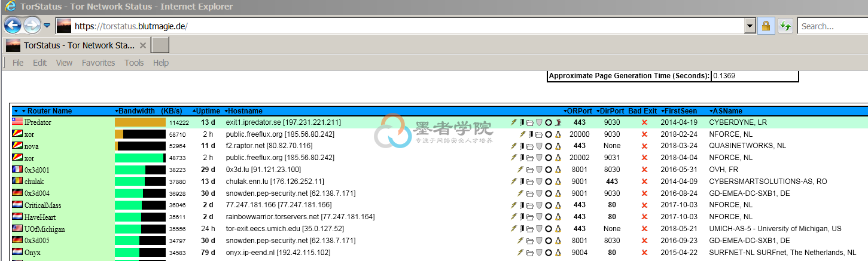The image size is (868, 261).
Task: Click the browser Back arrow button
Action: 13,25
